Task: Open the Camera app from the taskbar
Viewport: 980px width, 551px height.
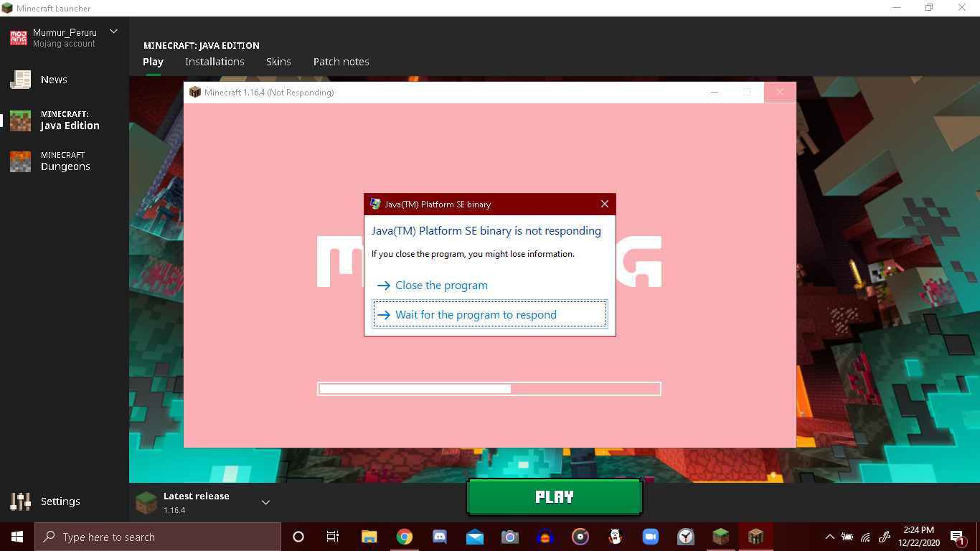Action: [x=510, y=537]
